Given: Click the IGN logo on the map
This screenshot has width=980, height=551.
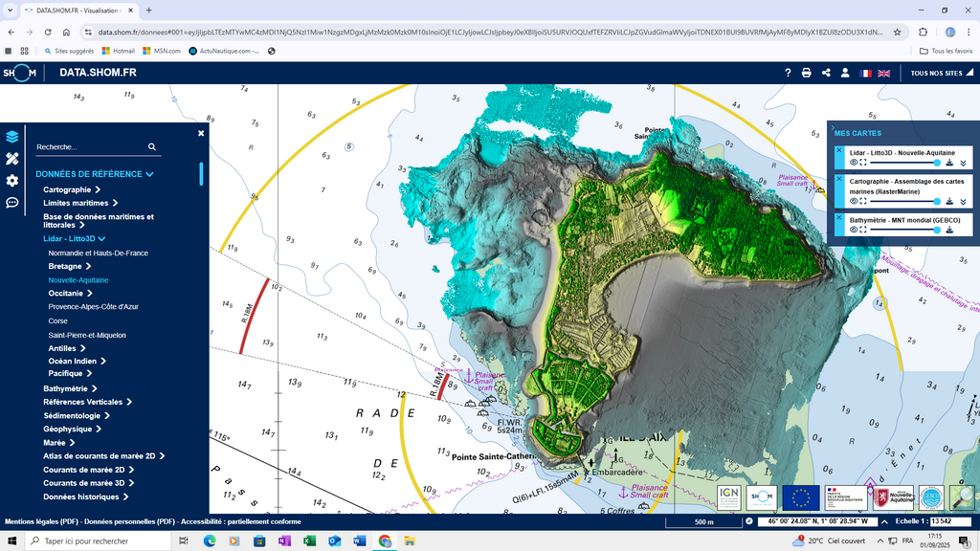Looking at the screenshot, I should [x=728, y=497].
